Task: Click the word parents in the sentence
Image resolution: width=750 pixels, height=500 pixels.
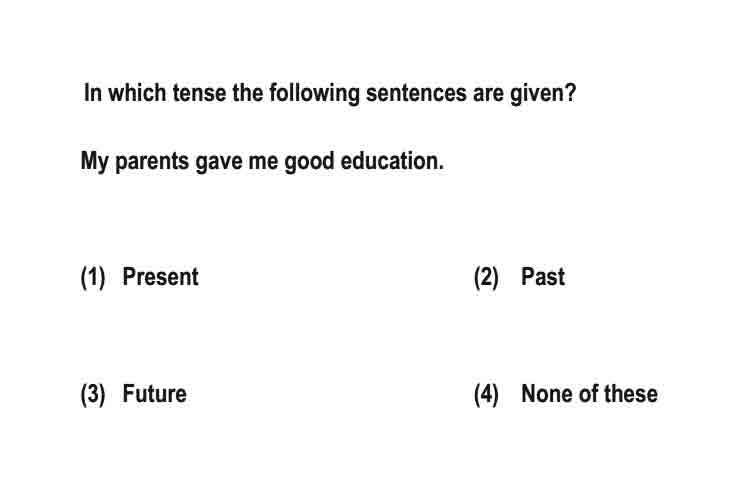Action: pyautogui.click(x=152, y=162)
